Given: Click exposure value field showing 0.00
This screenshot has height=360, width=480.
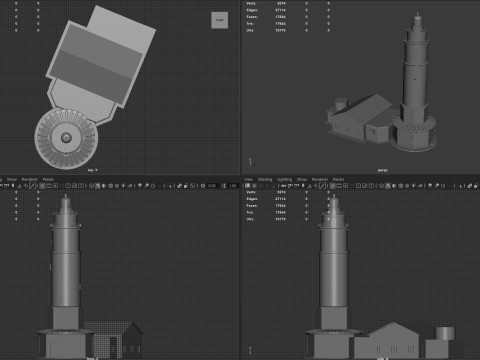Looking at the screenshot, I should [212, 186].
